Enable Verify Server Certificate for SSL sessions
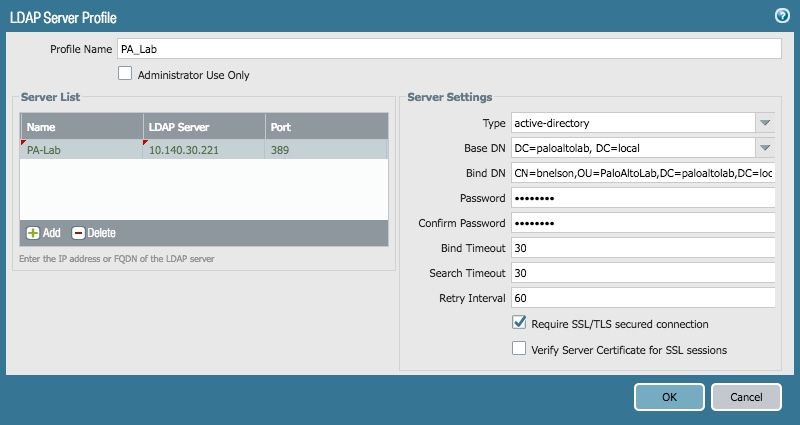 (x=519, y=349)
